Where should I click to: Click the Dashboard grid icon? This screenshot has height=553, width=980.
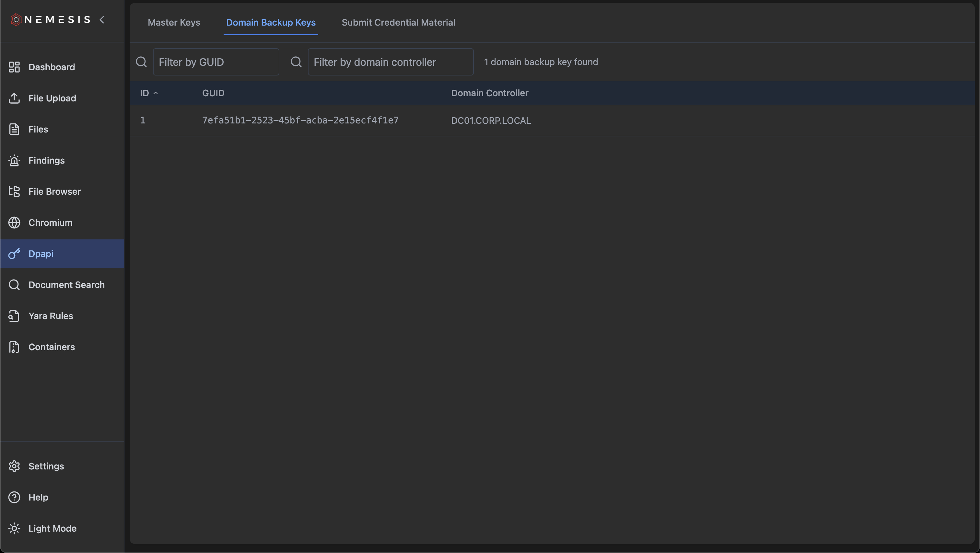pyautogui.click(x=14, y=67)
